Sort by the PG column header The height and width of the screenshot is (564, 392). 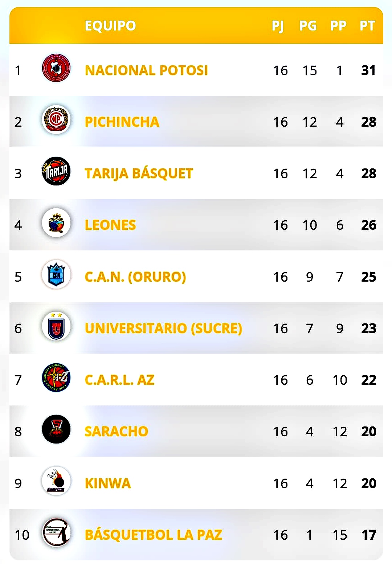click(308, 26)
